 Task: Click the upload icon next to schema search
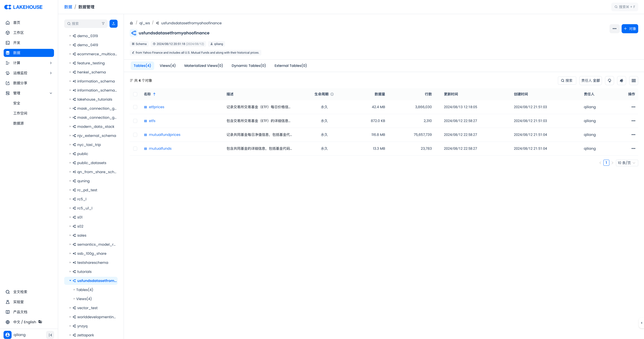pyautogui.click(x=114, y=24)
